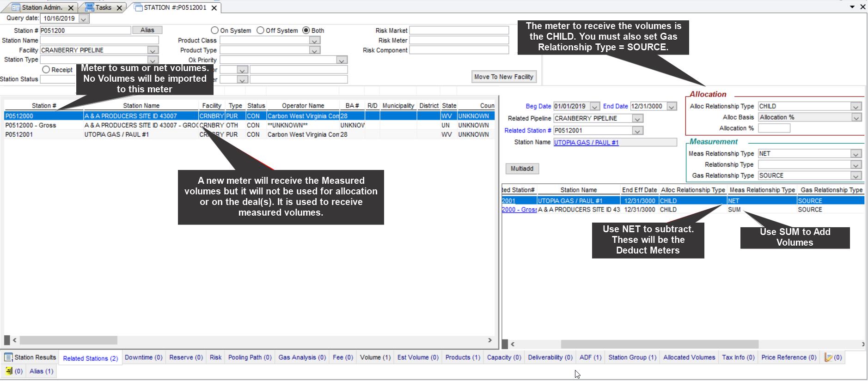Click the Tasks tab icon
The image size is (868, 381).
[x=90, y=7]
